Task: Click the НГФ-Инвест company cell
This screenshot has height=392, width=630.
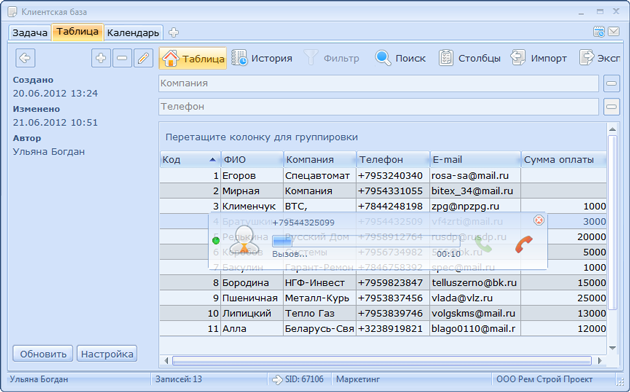Action: (320, 283)
